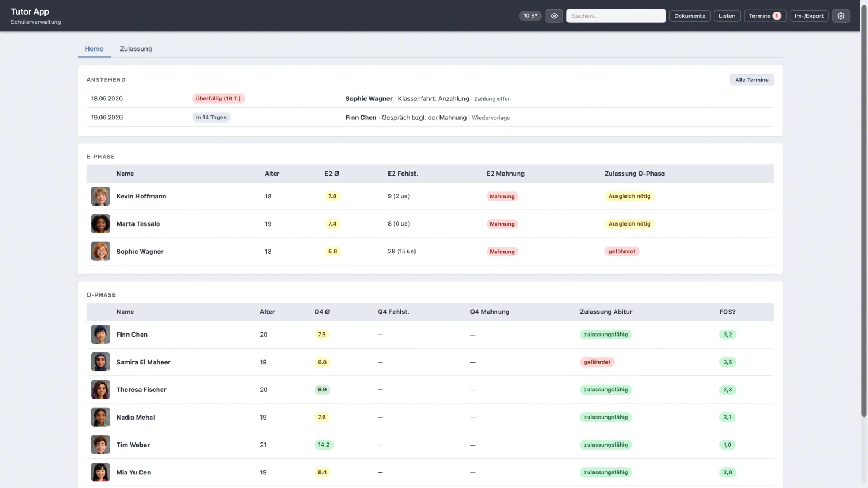Click the 'in 14 Tagen' badge

211,118
